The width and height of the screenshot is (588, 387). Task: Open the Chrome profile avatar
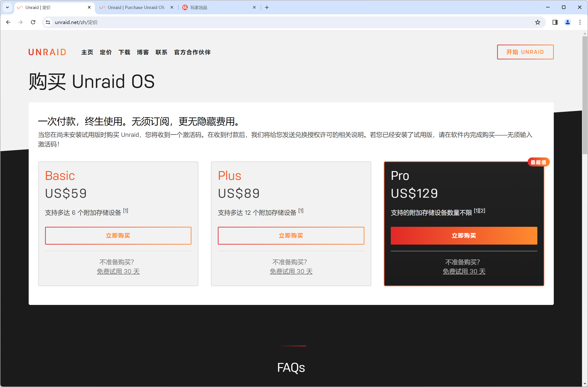(567, 22)
